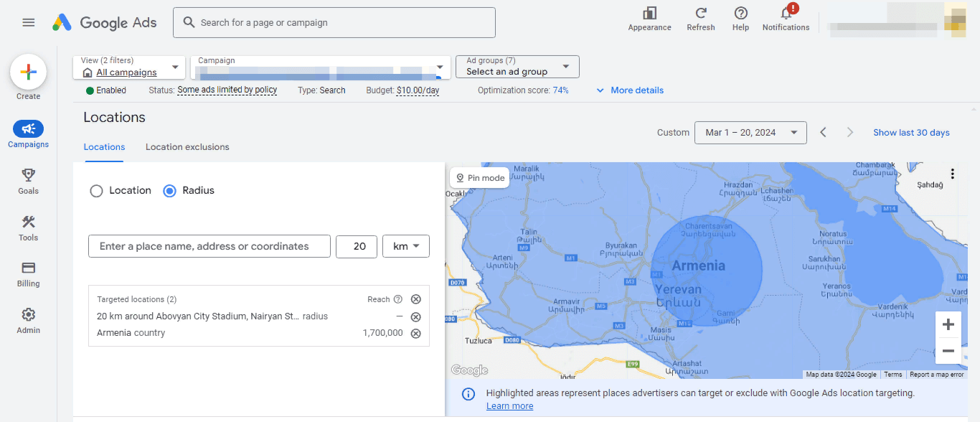Click the place name or address field
Image resolution: width=980 pixels, height=422 pixels.
[x=209, y=246]
